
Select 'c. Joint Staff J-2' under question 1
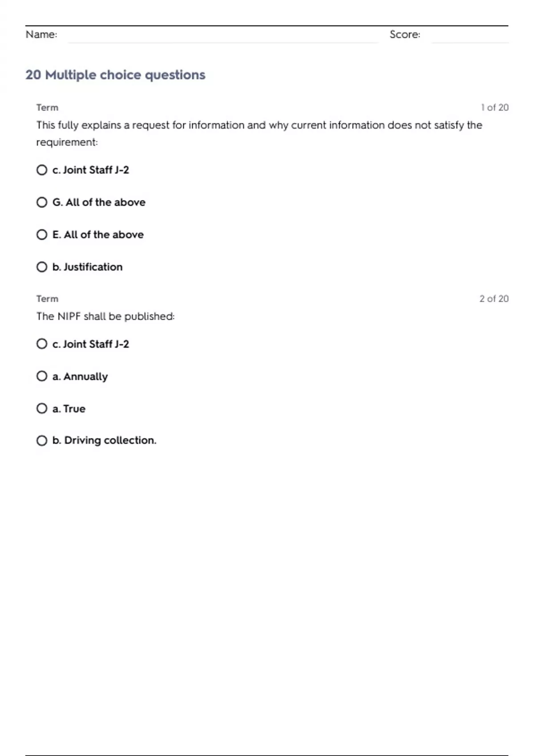click(42, 170)
